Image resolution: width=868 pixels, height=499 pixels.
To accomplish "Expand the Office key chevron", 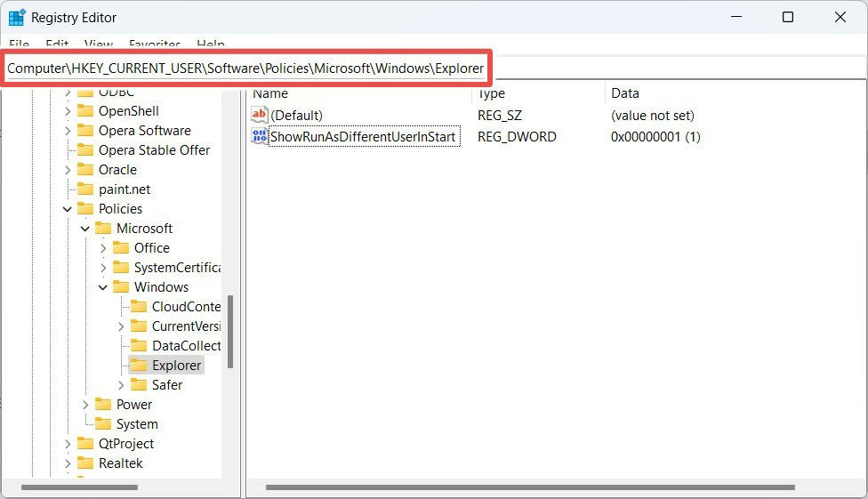I will coord(103,248).
